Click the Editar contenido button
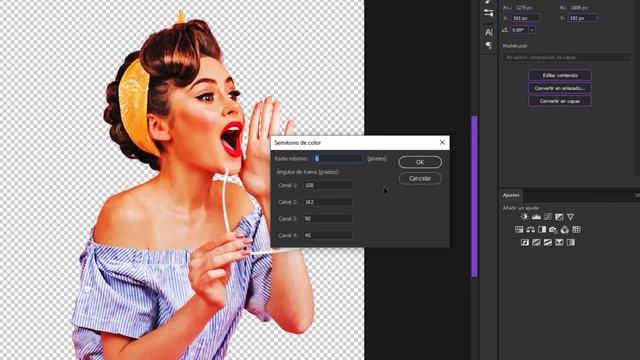Image resolution: width=640 pixels, height=360 pixels. 560,75
